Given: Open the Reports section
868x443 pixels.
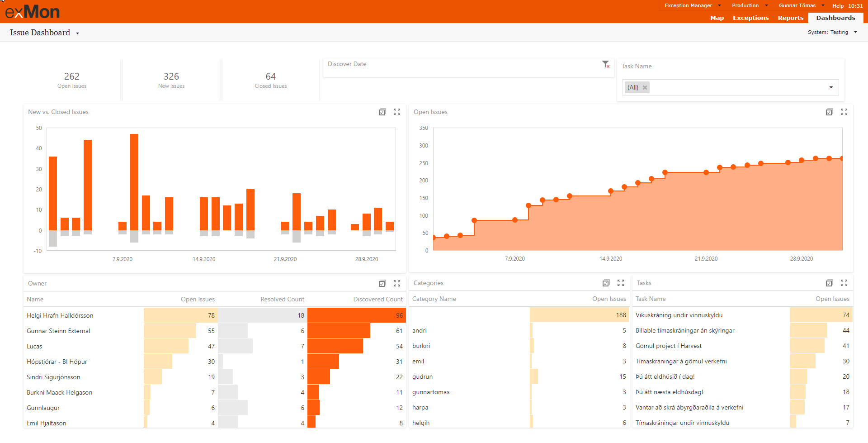Looking at the screenshot, I should (790, 18).
